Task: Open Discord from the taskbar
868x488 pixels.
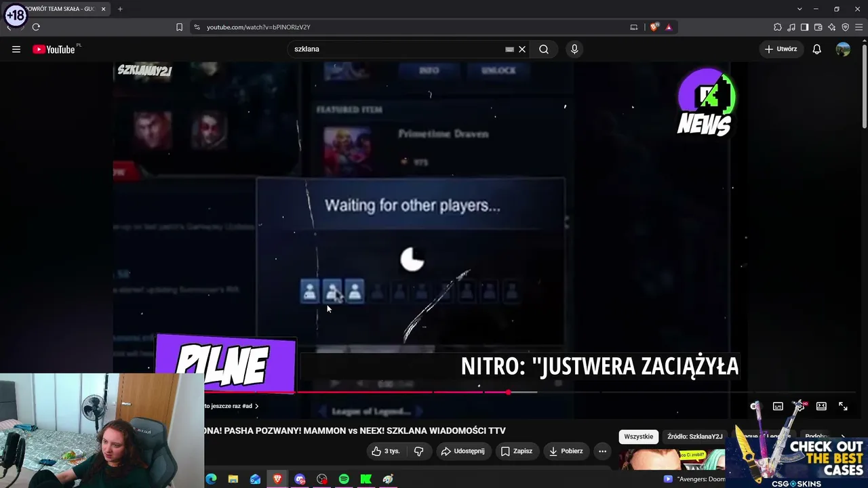Action: (x=300, y=479)
